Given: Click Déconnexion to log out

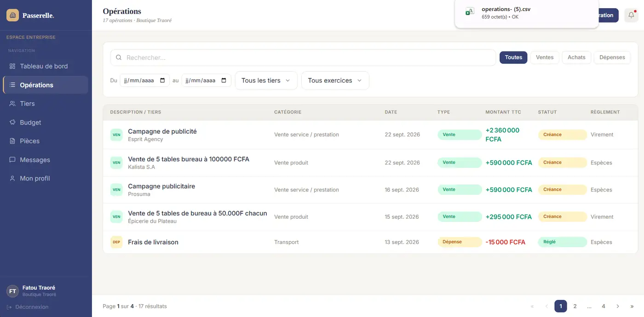Looking at the screenshot, I should click(28, 307).
